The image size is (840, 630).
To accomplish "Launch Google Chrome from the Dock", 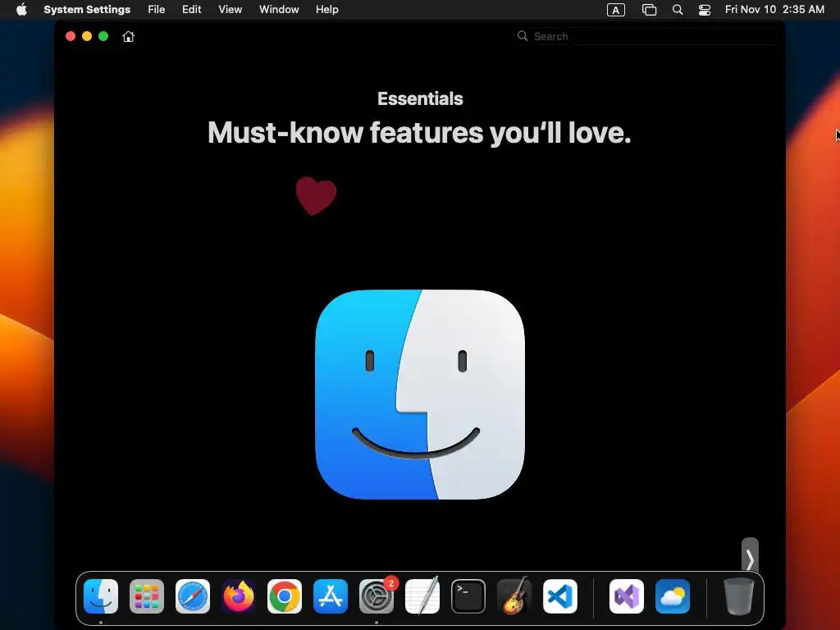I will coord(285,596).
